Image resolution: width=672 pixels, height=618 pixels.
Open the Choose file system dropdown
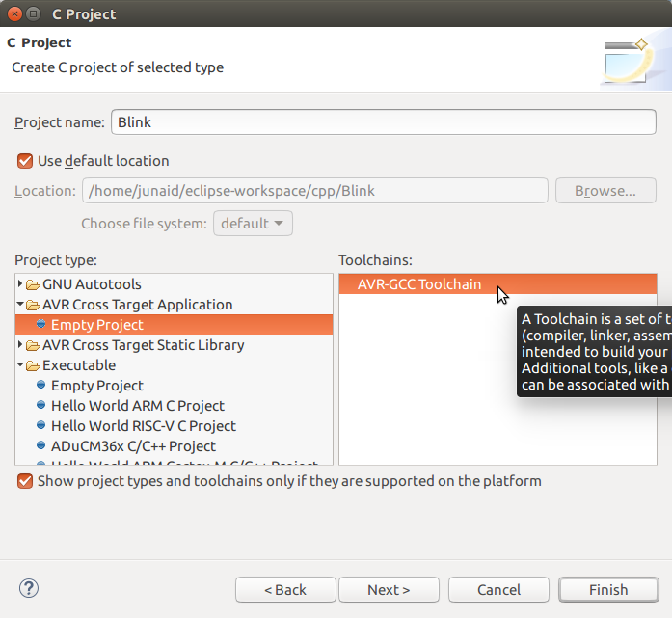(253, 224)
